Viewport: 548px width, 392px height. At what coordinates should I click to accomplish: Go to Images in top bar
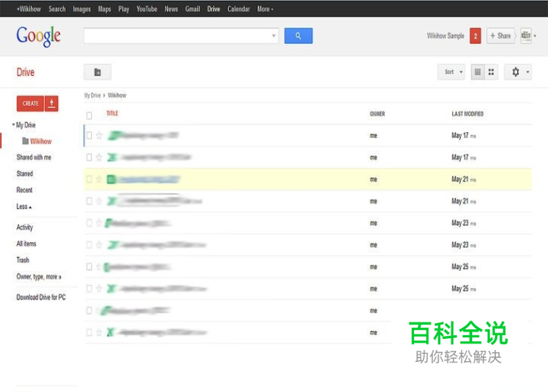coord(82,9)
